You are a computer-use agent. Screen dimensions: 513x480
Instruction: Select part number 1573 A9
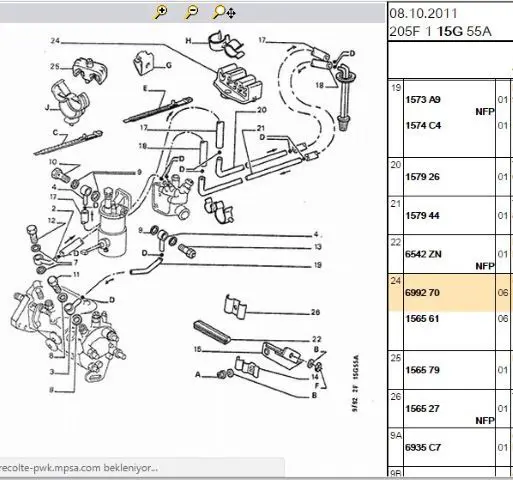423,99
